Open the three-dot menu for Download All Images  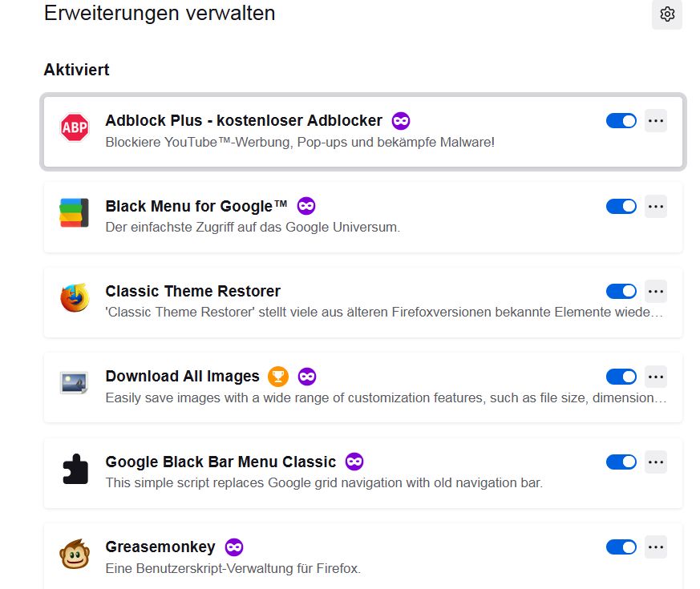(656, 377)
